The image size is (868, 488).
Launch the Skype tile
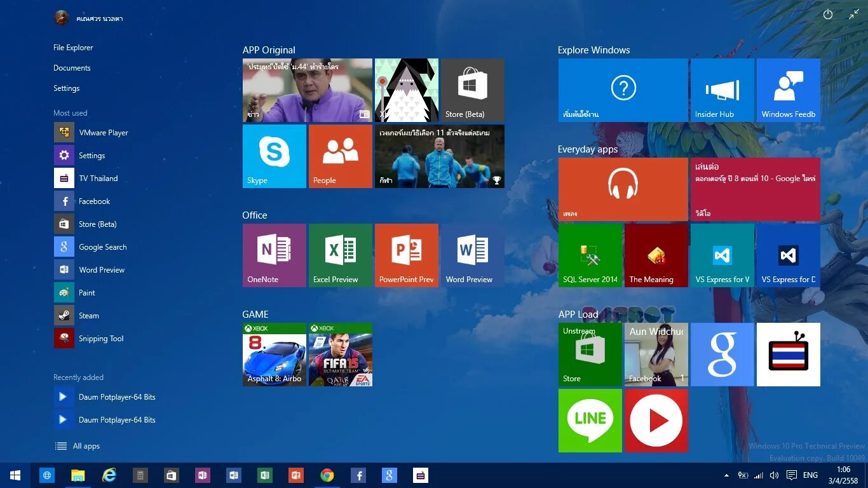(x=274, y=156)
